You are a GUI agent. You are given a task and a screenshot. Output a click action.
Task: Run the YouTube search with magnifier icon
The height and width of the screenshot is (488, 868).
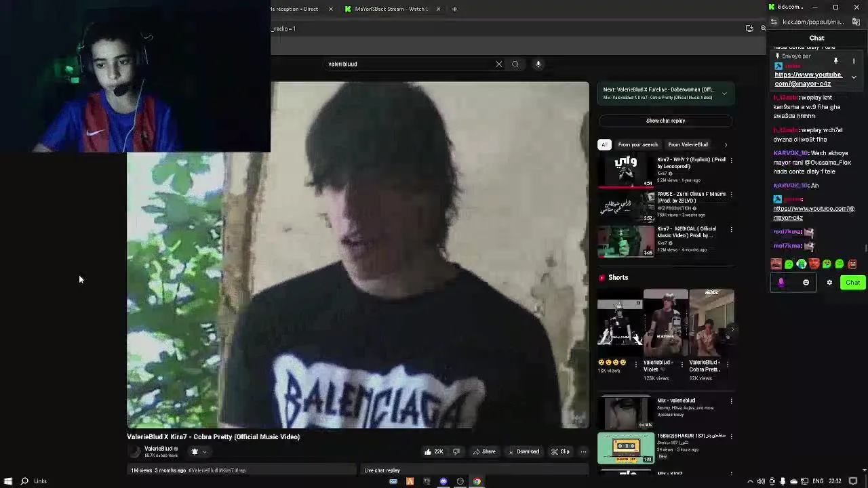tap(515, 64)
